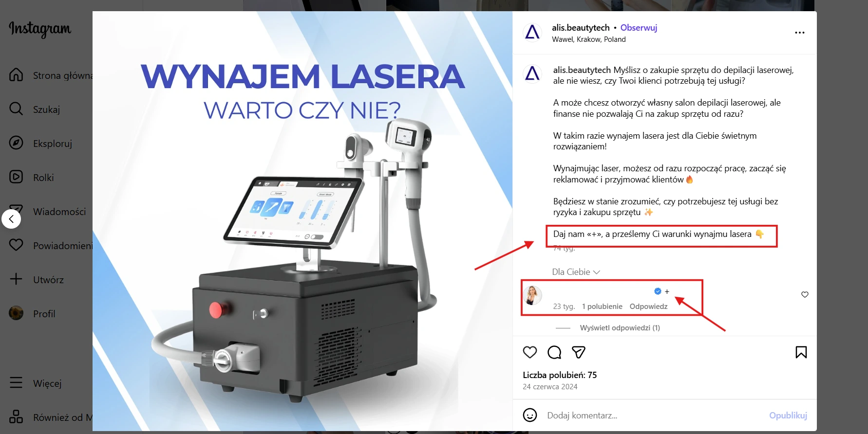Open the comment bubble icon
The width and height of the screenshot is (868, 434).
[x=554, y=352]
